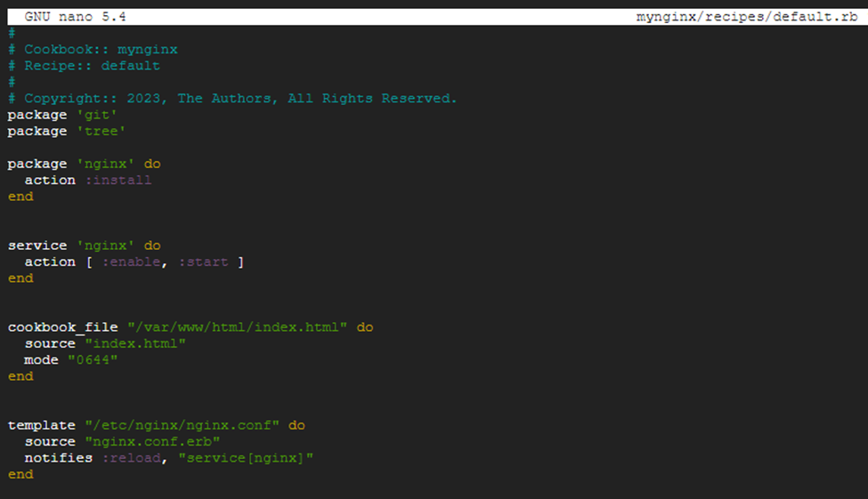Click the 'template' keyword
The image size is (868, 499).
[42, 425]
